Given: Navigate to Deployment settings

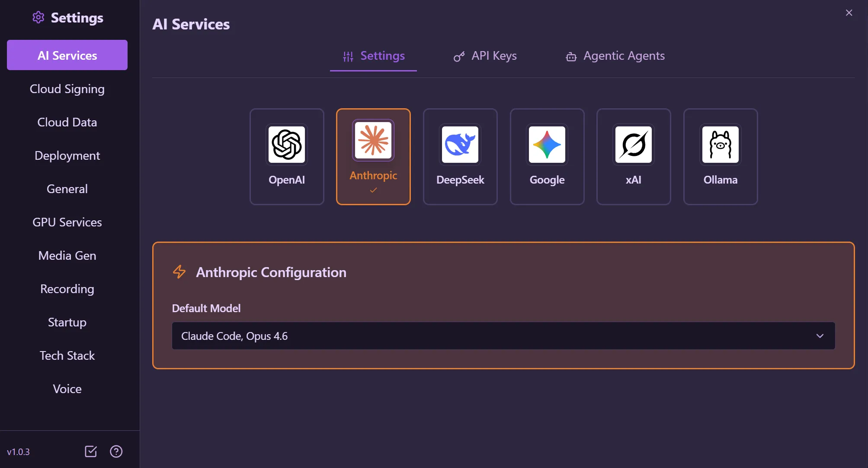Looking at the screenshot, I should 67,155.
